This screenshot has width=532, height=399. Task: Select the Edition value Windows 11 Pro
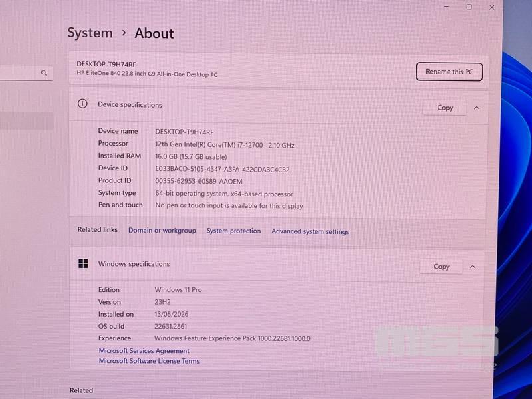pyautogui.click(x=178, y=290)
